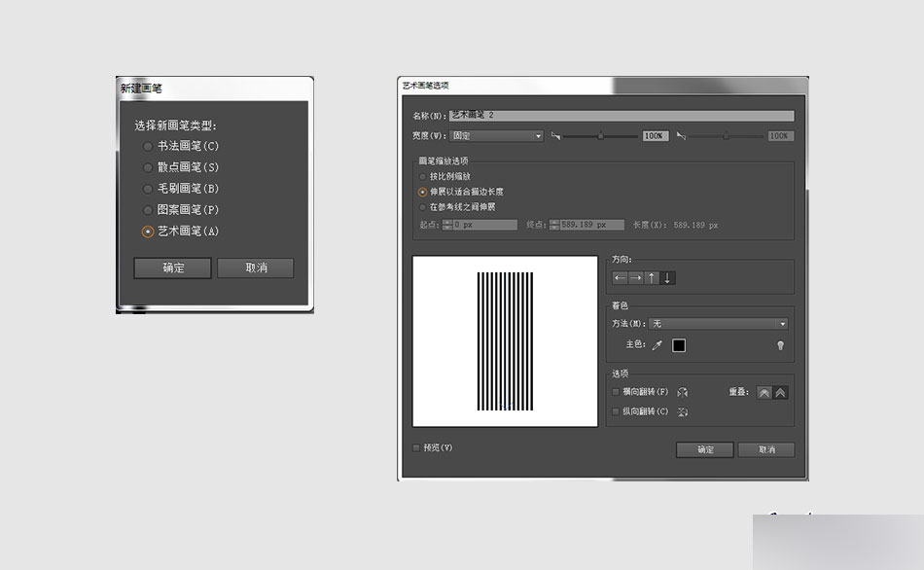Set stroke direction to down arrow

(x=667, y=277)
